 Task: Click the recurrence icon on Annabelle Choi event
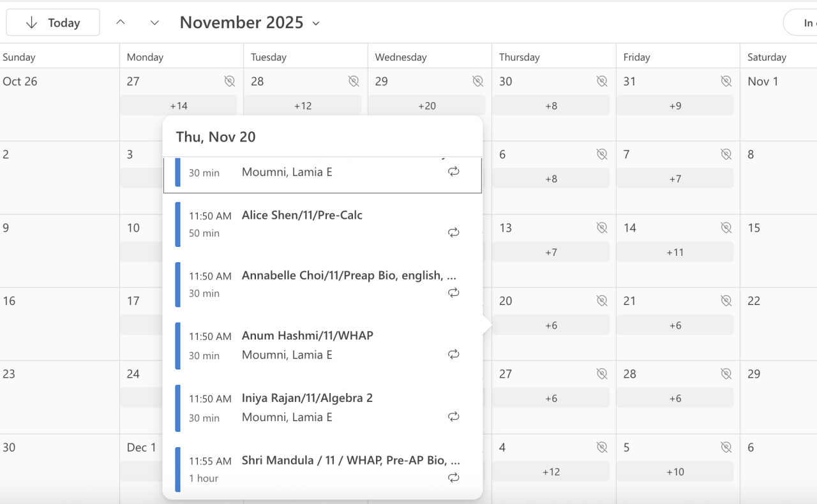(454, 293)
